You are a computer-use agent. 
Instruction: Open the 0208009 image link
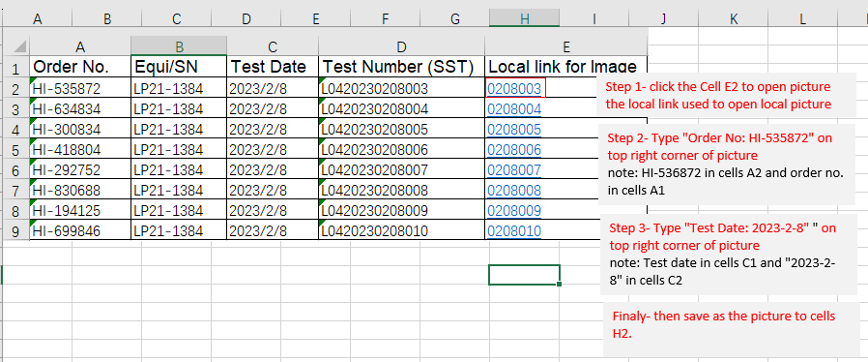[x=513, y=211]
